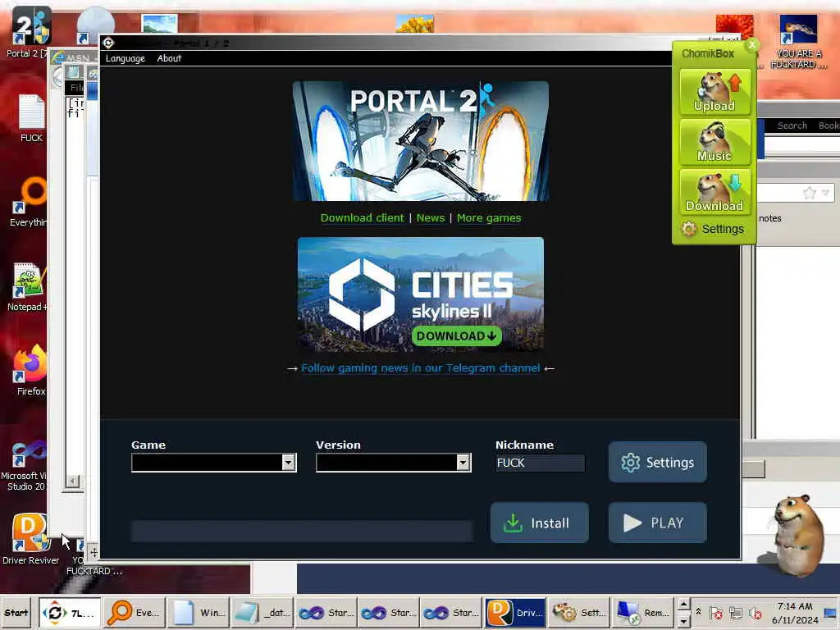
Task: Expand the Game dropdown arrow
Action: tap(288, 463)
